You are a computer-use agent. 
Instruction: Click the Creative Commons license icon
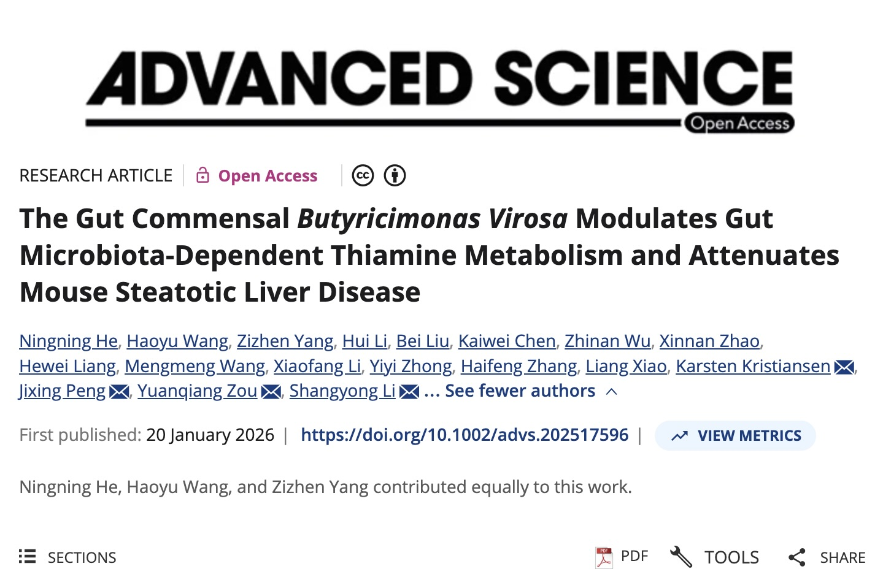pyautogui.click(x=363, y=176)
